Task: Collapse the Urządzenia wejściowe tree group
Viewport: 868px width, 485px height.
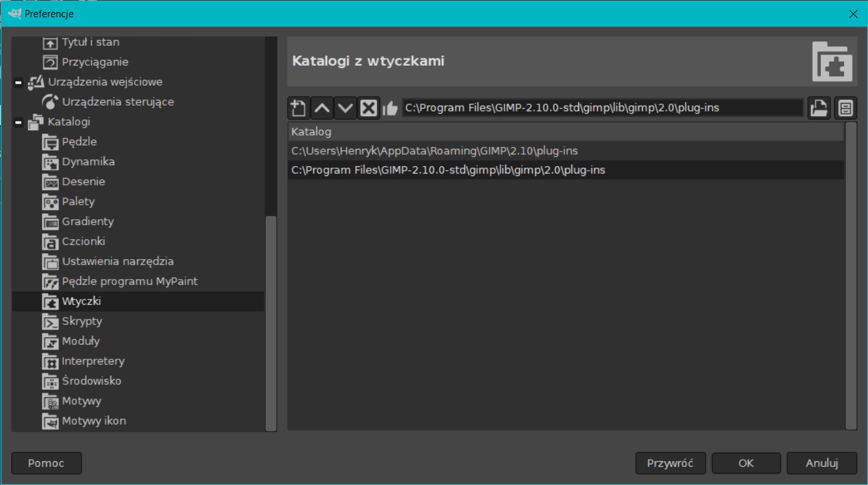Action: [19, 82]
